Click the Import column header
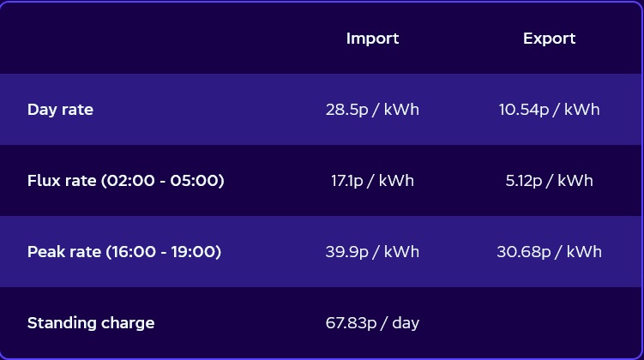The height and width of the screenshot is (360, 644). 372,39
